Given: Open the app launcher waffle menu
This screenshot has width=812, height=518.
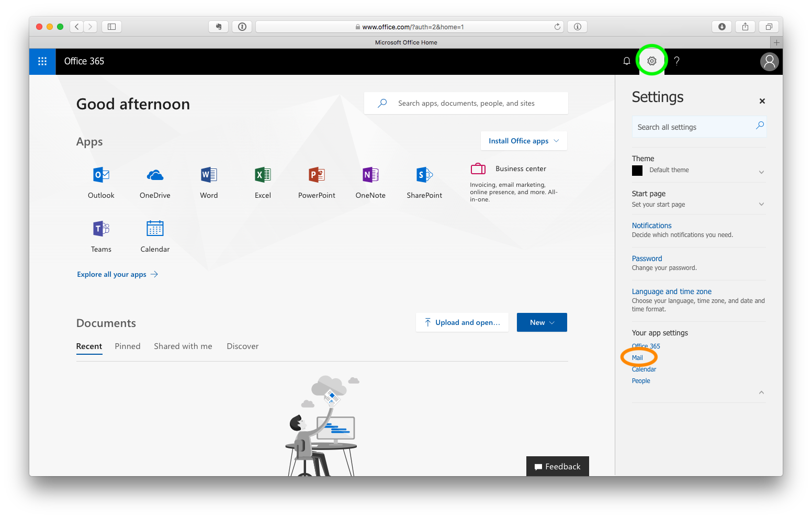Looking at the screenshot, I should click(42, 61).
